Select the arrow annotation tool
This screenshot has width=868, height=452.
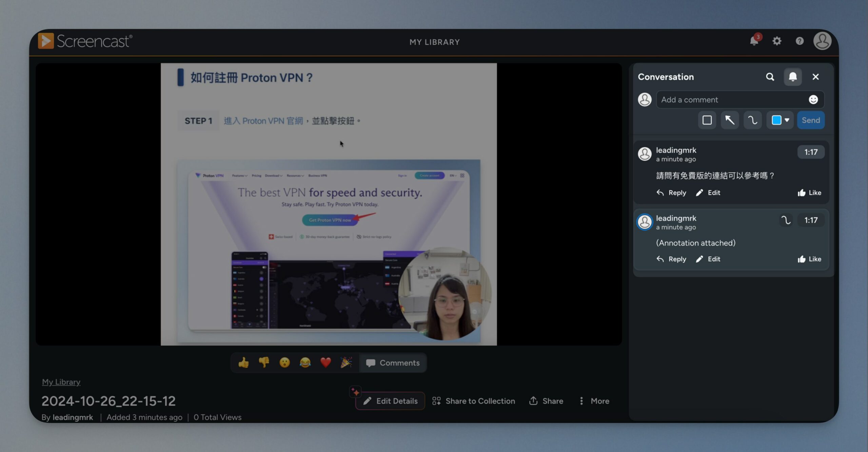(x=730, y=120)
